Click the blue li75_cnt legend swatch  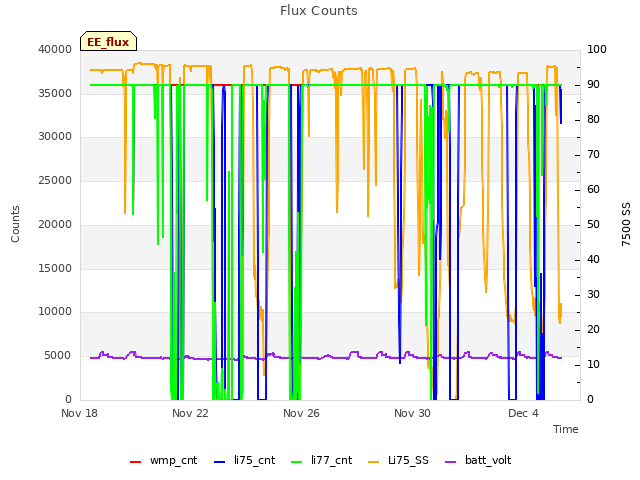coord(220,462)
